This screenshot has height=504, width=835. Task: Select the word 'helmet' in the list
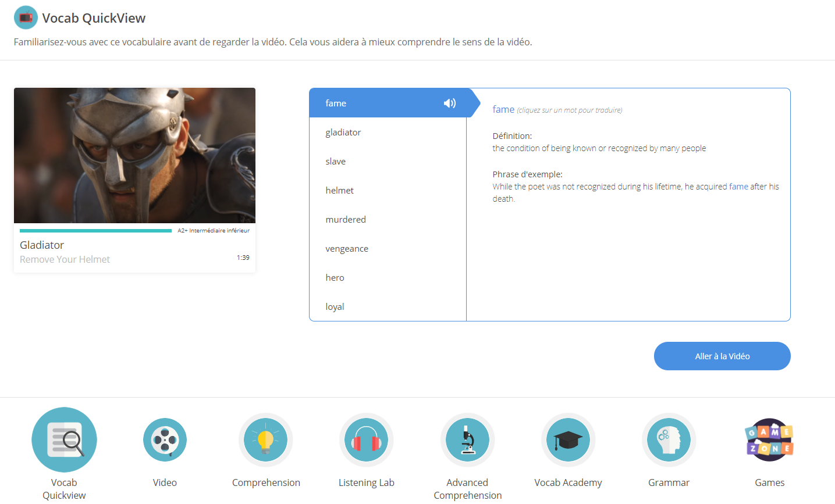(388, 190)
